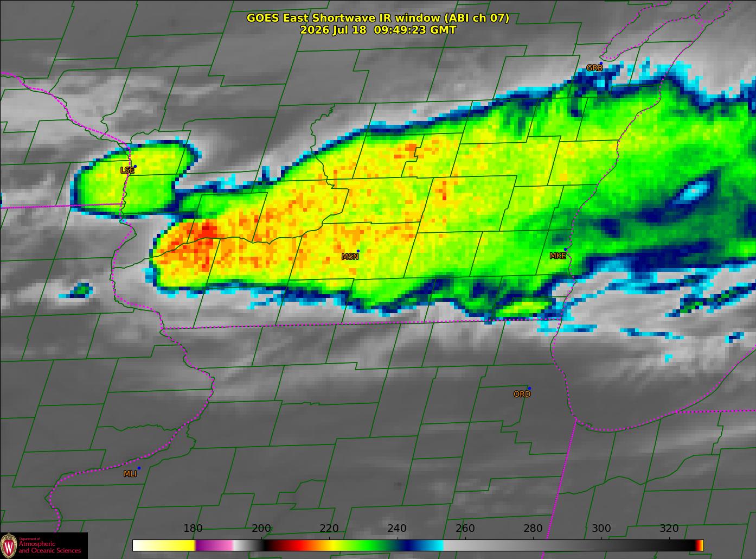Click the LSE station label
The height and width of the screenshot is (559, 756).
pyautogui.click(x=127, y=170)
